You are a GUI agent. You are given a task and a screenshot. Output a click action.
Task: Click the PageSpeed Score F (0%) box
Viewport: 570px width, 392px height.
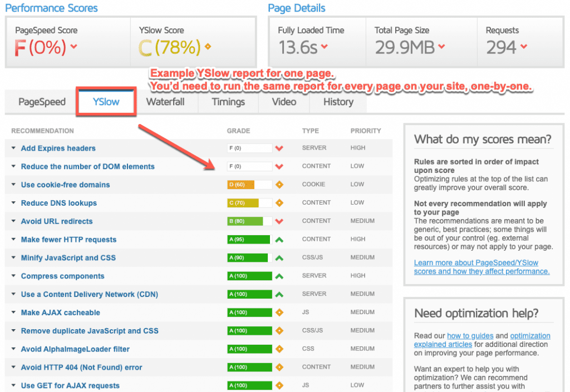[68, 42]
